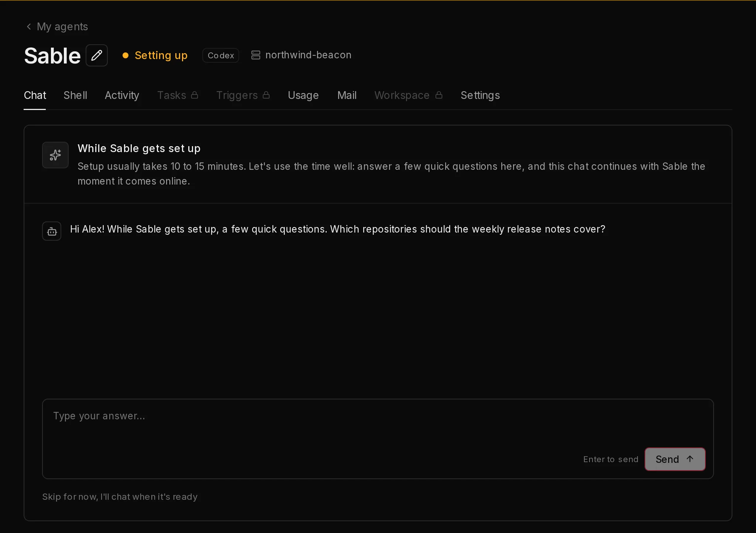
Task: Click the sparkles icon in the setup banner
Action: coord(55,155)
